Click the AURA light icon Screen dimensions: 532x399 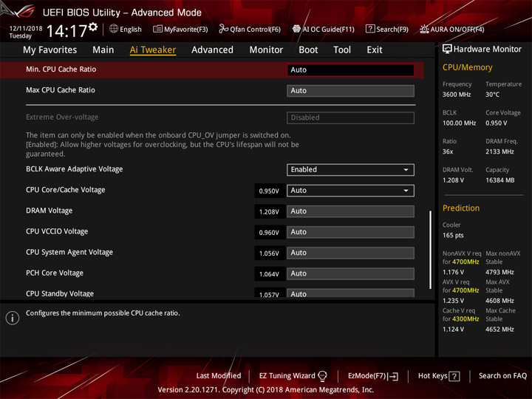click(424, 29)
